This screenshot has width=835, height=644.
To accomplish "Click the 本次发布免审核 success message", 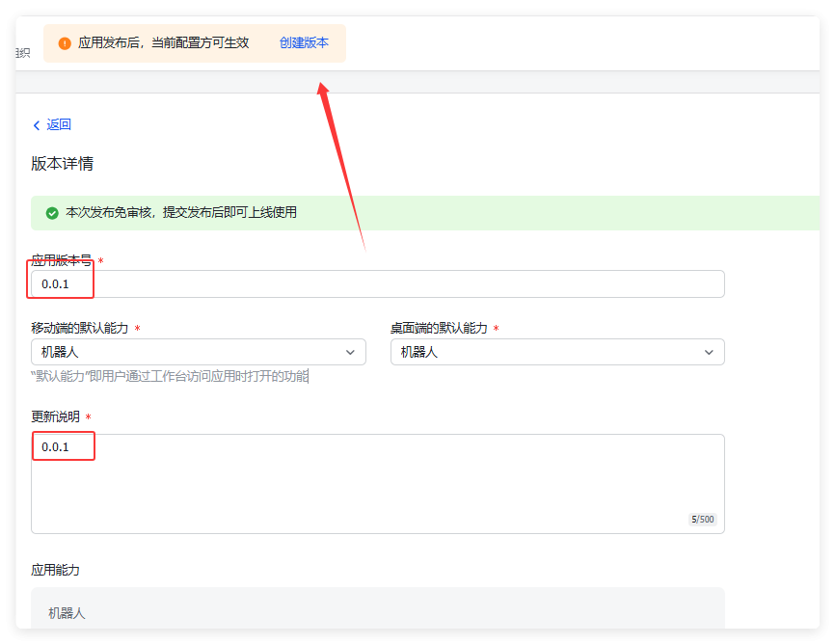I will point(180,213).
